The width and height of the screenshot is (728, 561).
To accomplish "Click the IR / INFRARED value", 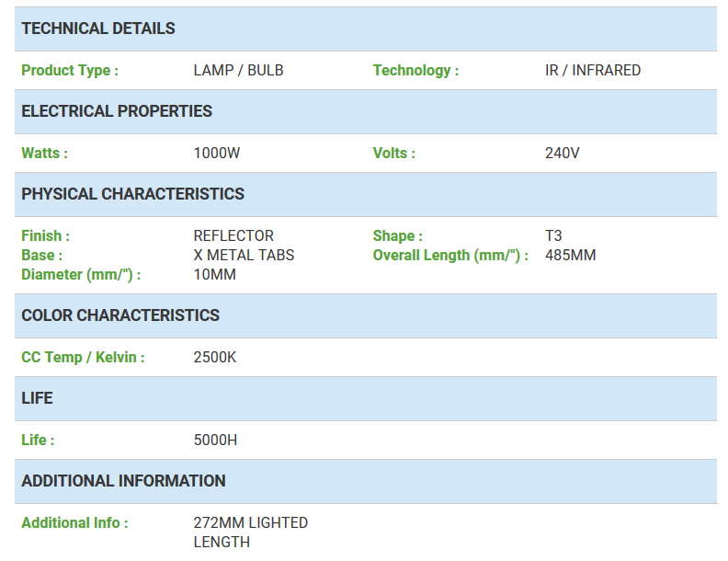I will point(593,70).
